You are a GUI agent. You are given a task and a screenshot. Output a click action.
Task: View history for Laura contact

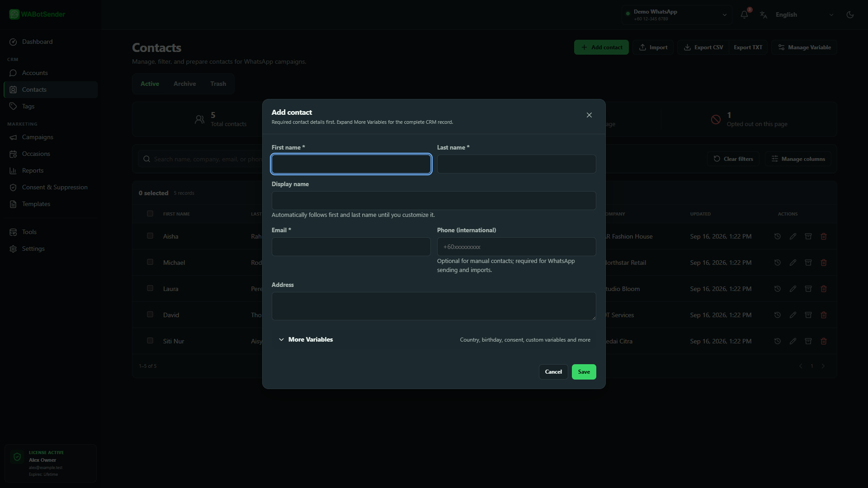point(778,289)
